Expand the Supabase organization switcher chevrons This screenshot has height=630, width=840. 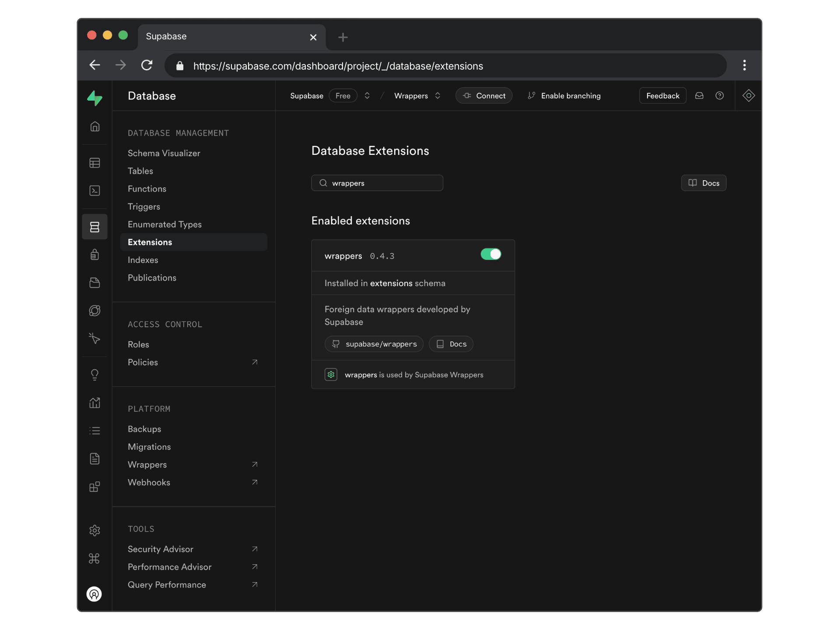[x=367, y=96]
